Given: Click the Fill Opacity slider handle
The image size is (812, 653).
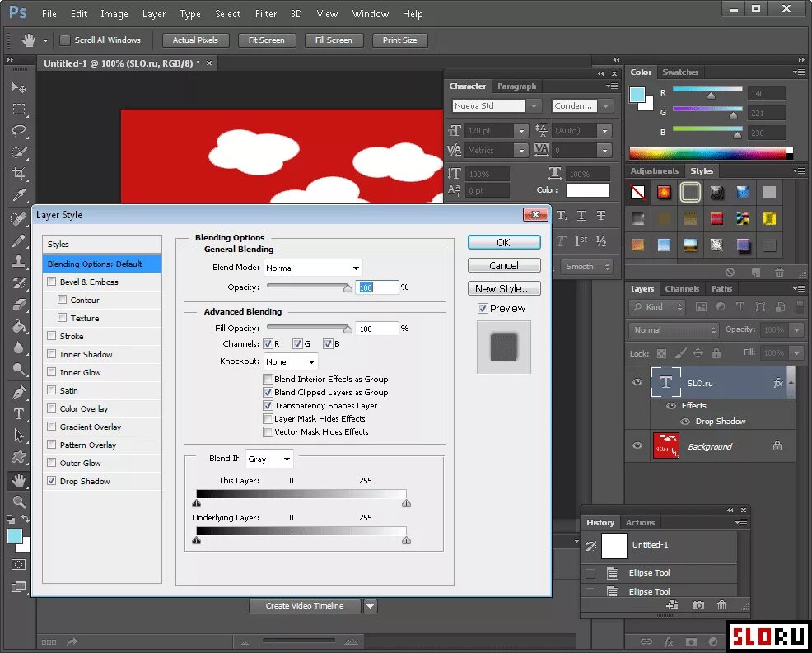Looking at the screenshot, I should [x=348, y=329].
